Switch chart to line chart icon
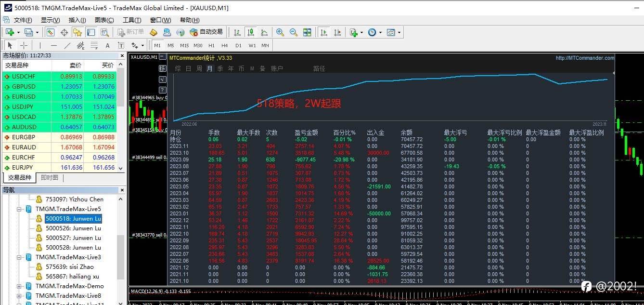Screen dimensions: 644x305 (264, 32)
